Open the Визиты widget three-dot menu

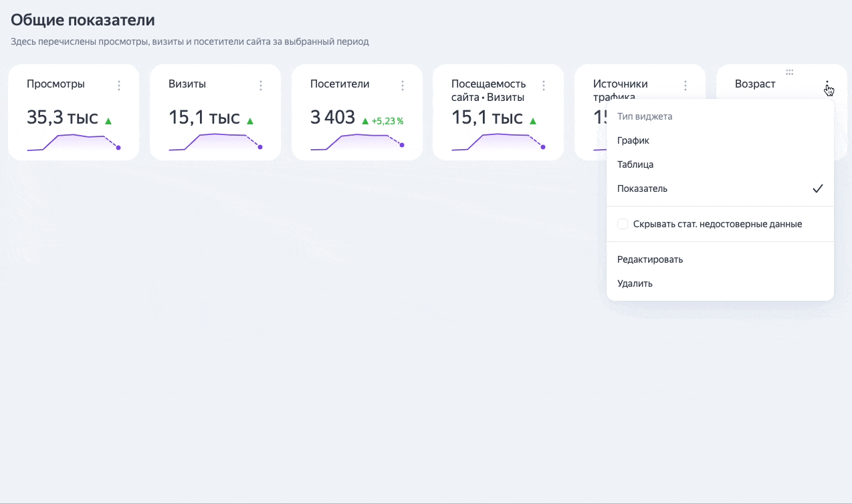click(x=261, y=86)
